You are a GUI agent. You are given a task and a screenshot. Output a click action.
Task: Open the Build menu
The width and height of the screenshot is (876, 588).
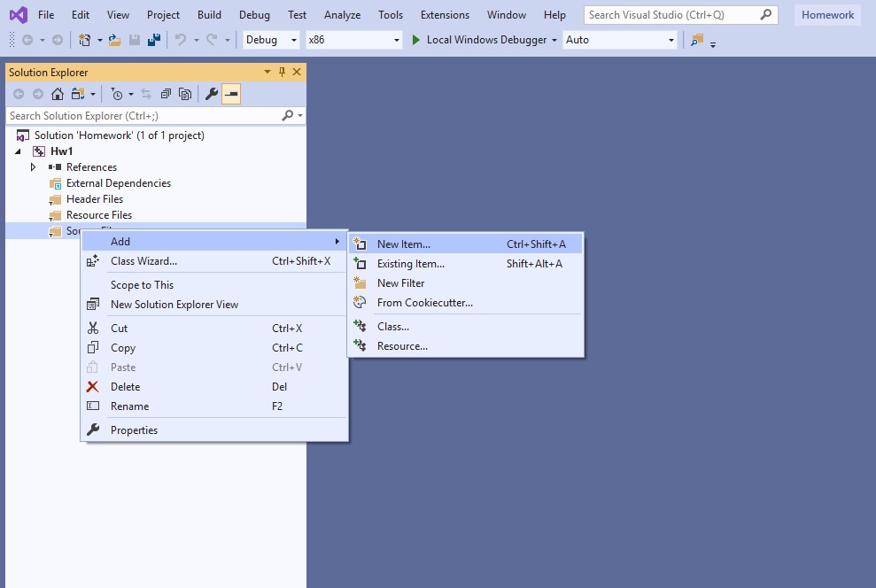[x=209, y=15]
